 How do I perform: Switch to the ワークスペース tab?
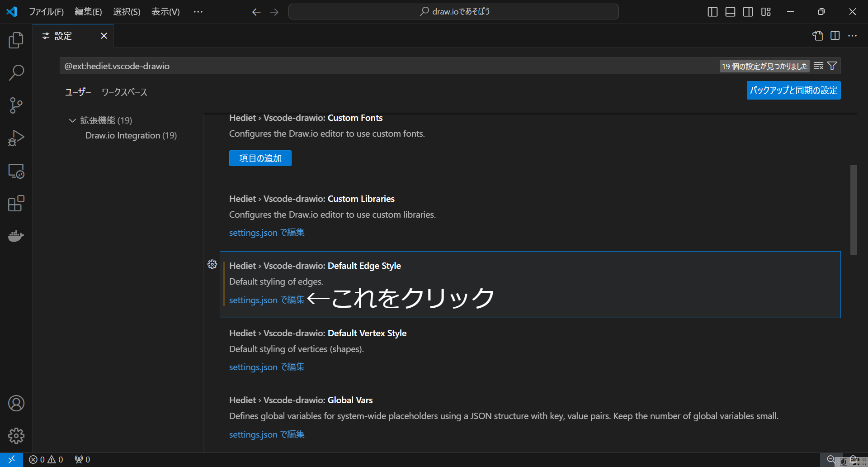click(124, 92)
